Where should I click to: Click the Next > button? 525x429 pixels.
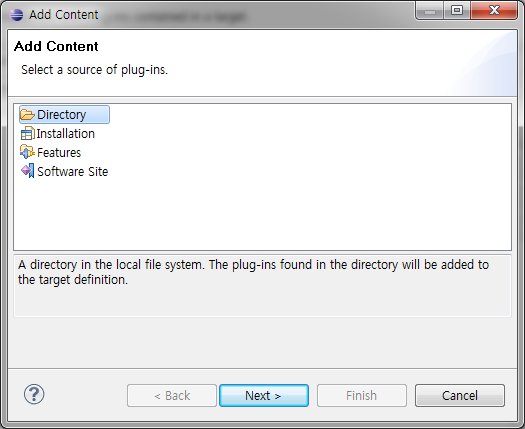point(264,396)
